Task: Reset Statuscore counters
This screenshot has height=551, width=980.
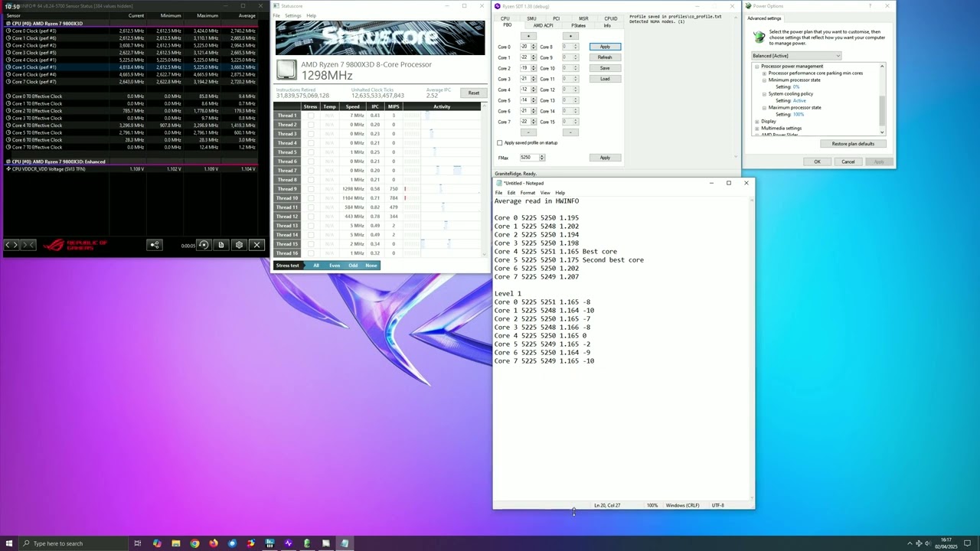Action: tap(473, 93)
